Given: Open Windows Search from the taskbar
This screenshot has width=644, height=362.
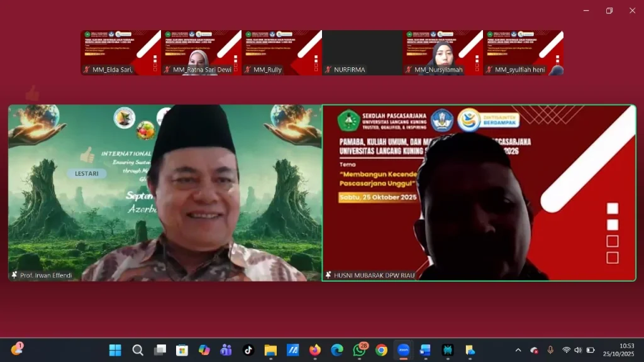Looking at the screenshot, I should tap(138, 350).
